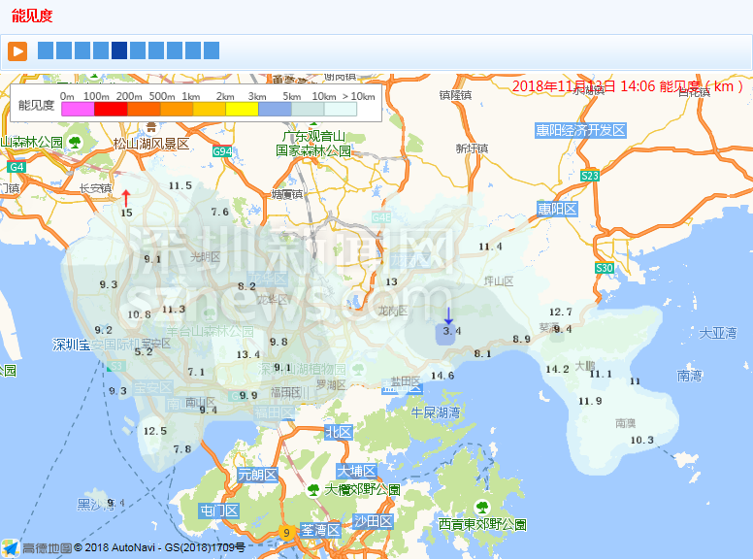This screenshot has width=753, height=560.
Task: Click the 惠阳经济开发区 map label
Action: click(580, 130)
